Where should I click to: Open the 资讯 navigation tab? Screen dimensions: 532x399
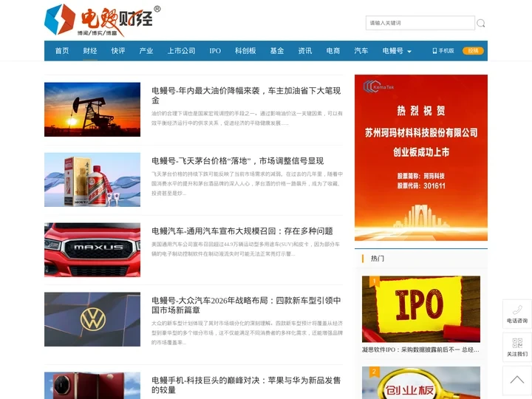click(x=305, y=51)
